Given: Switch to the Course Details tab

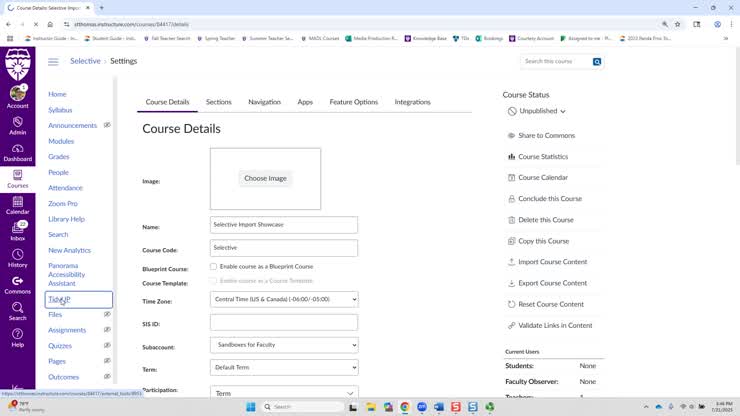Looking at the screenshot, I should 167,102.
